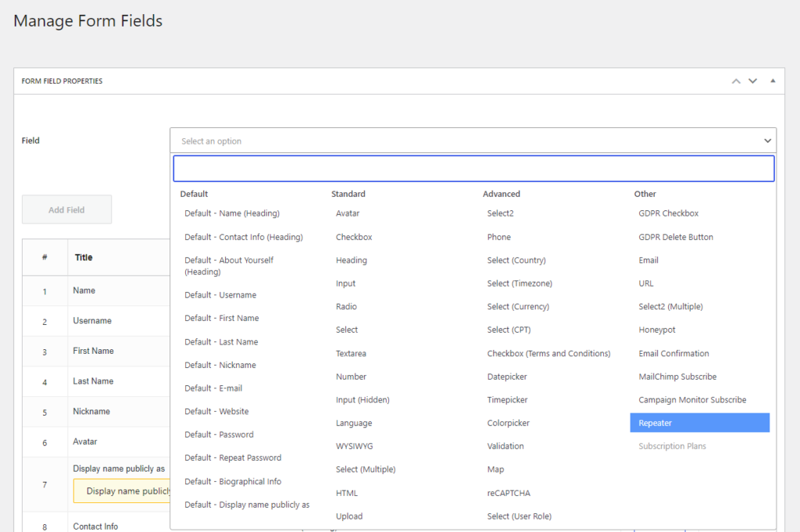
Task: Select Checkbox (Terms and Conditions) option
Action: click(x=548, y=353)
